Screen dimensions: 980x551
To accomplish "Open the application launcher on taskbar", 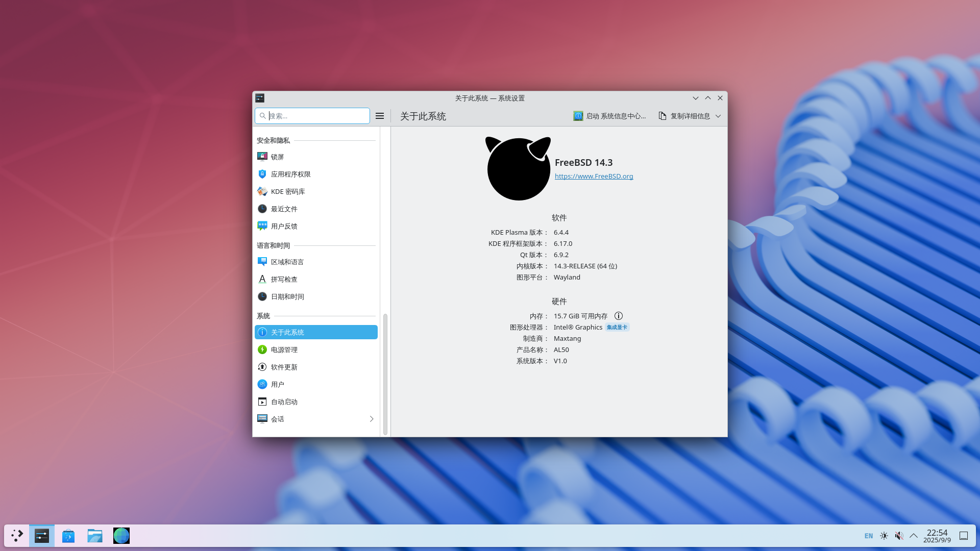I will click(17, 536).
